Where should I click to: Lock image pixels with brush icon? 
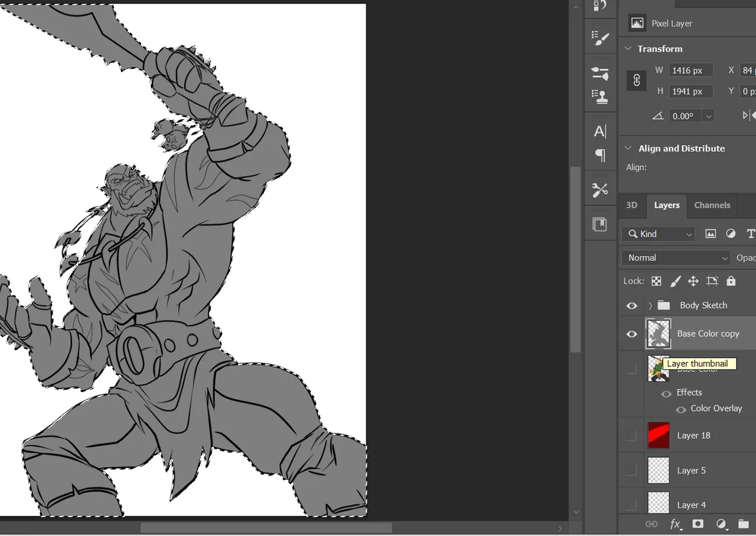pos(675,281)
